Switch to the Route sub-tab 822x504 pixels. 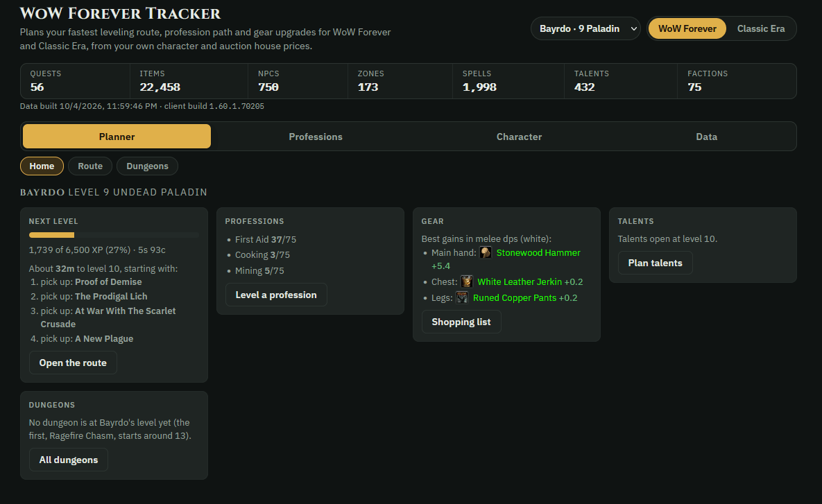pos(90,166)
